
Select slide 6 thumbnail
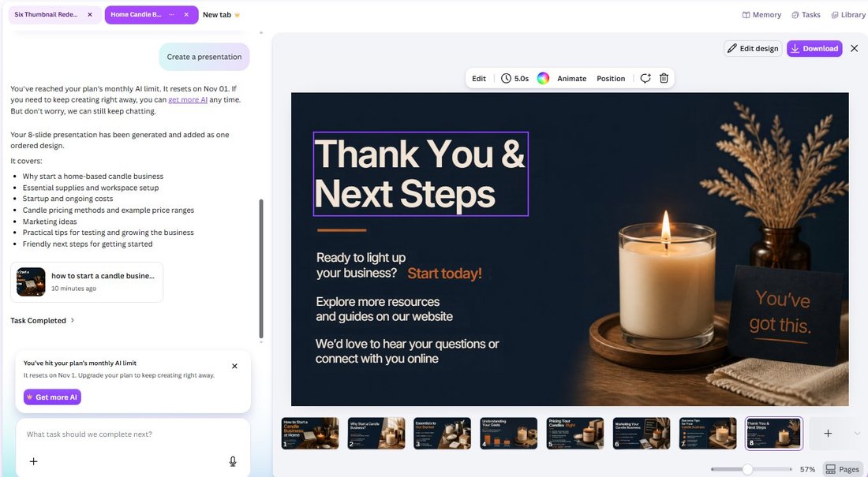[642, 434]
